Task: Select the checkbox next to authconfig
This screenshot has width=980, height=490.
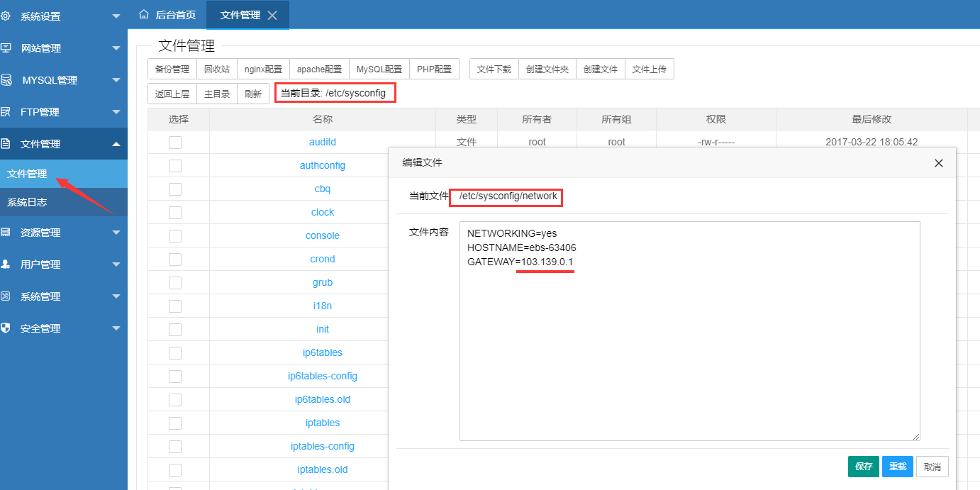Action: tap(175, 166)
